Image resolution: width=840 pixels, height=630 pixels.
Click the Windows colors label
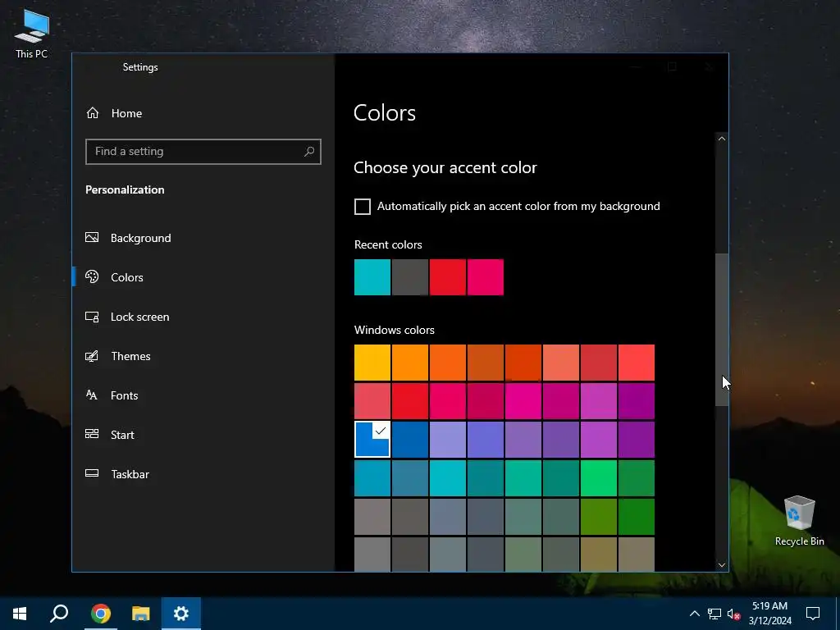tap(395, 330)
